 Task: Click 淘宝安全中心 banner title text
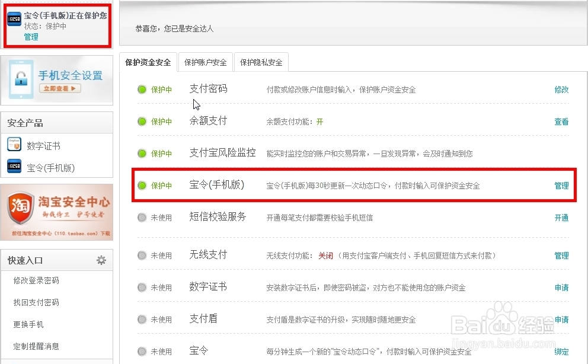tap(74, 202)
